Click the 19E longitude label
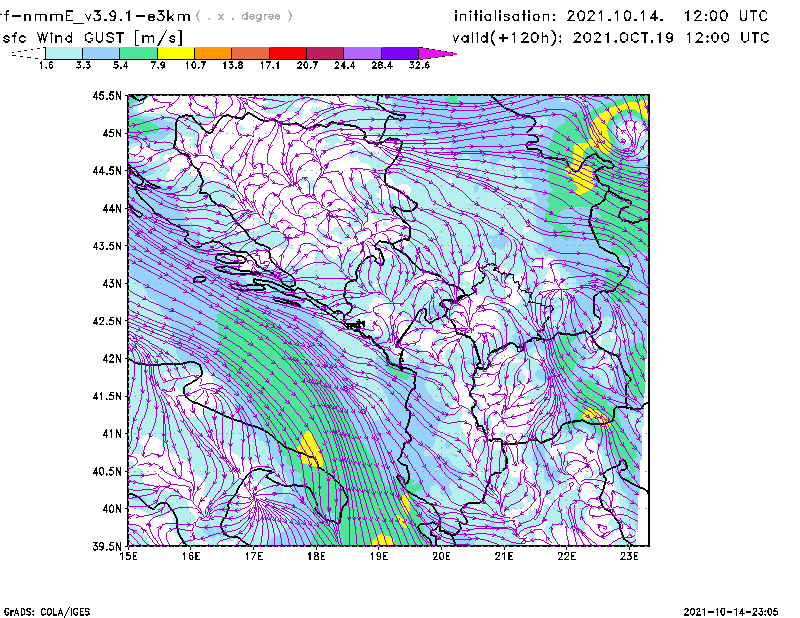Screen dimensions: 800x618 pos(379,556)
